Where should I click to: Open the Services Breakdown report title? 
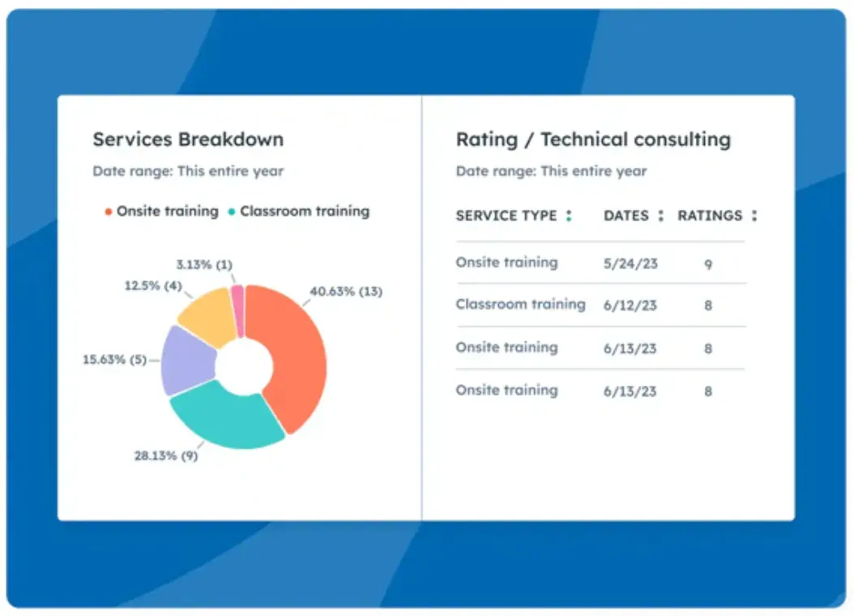coord(188,139)
